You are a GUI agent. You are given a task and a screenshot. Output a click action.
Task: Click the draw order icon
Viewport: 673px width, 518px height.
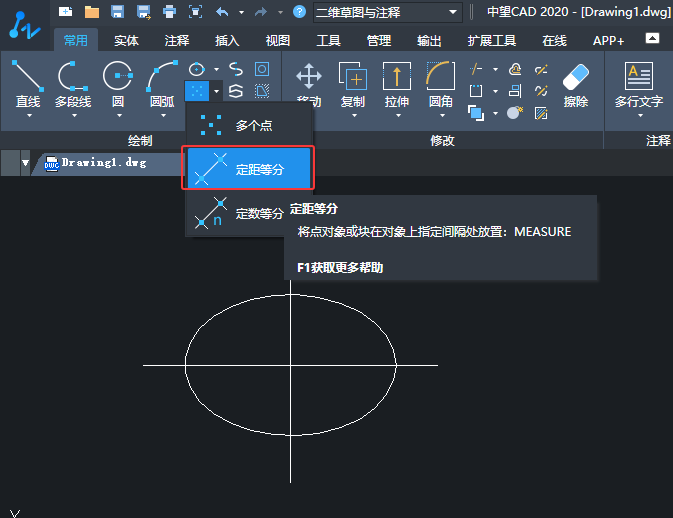(476, 113)
